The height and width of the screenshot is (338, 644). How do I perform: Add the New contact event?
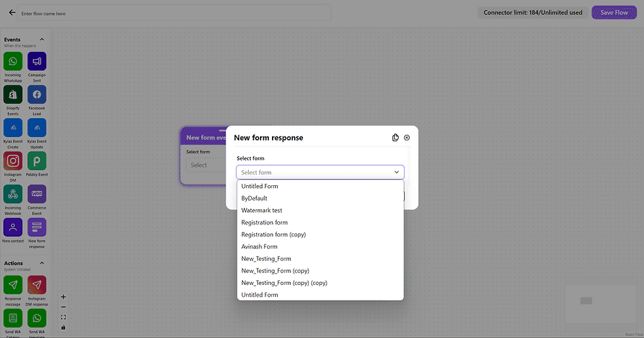[x=13, y=227]
